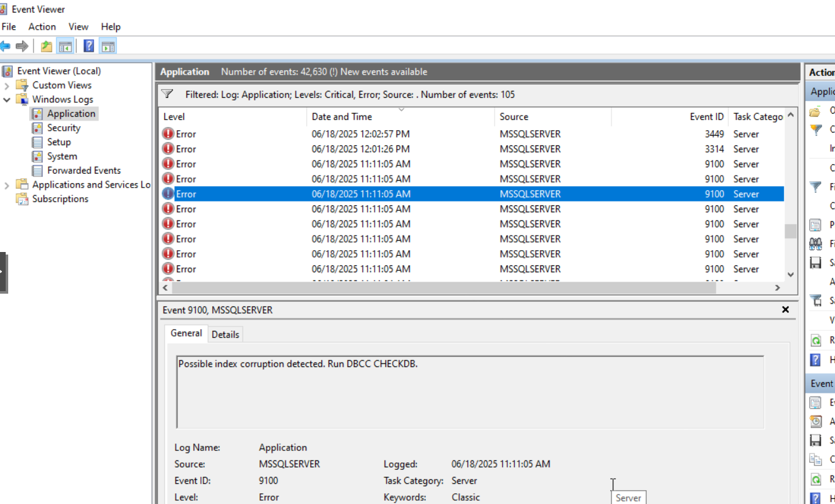Click Filter Current Log funnel icon
The width and height of the screenshot is (835, 504).
(815, 186)
